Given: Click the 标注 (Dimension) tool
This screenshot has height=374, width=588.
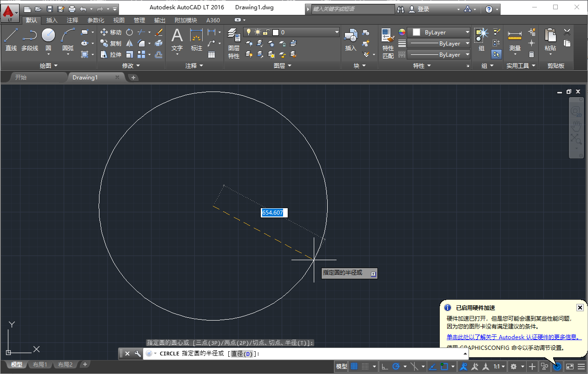Looking at the screenshot, I should pos(197,39).
